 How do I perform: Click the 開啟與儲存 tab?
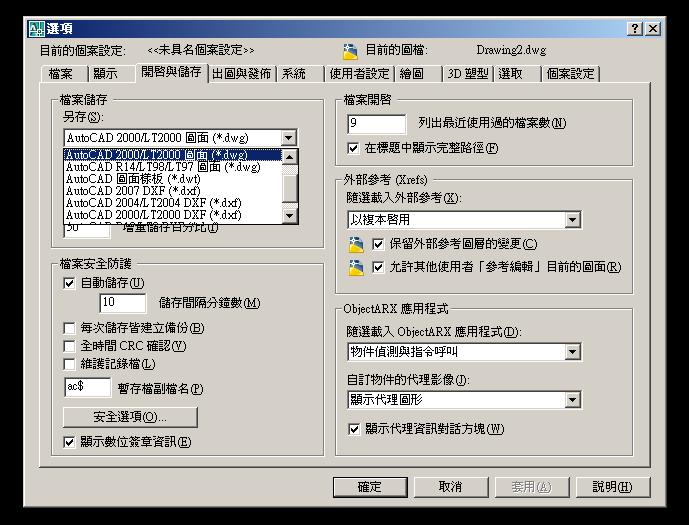pos(171,72)
